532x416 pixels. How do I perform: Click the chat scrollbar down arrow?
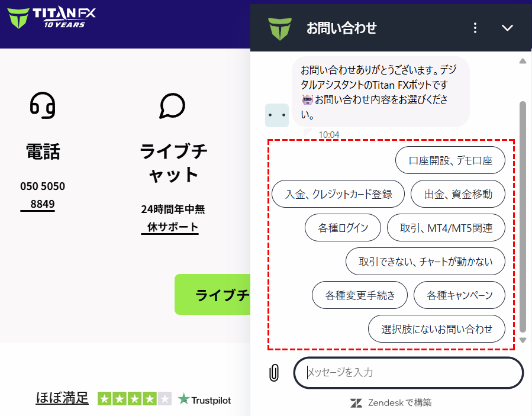coord(523,340)
